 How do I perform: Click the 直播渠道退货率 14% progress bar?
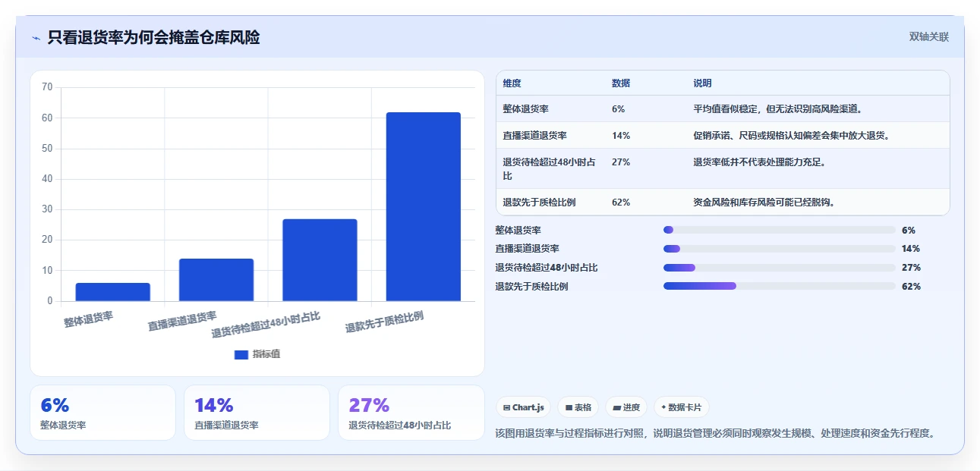(780, 249)
